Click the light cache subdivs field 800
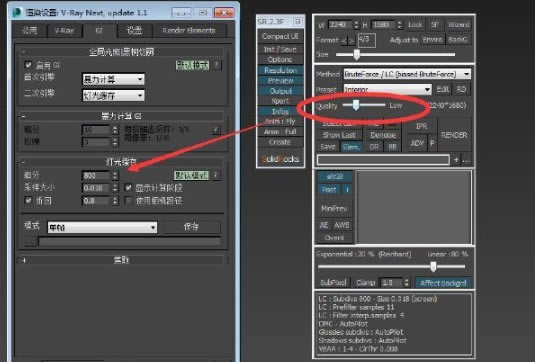This screenshot has width=535, height=362. 97,175
